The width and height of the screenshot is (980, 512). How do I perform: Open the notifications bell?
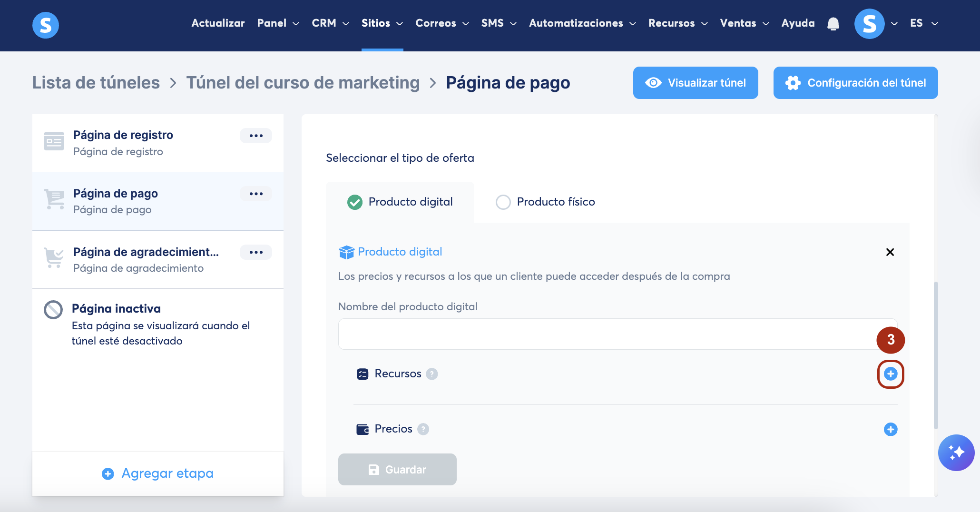coord(833,24)
